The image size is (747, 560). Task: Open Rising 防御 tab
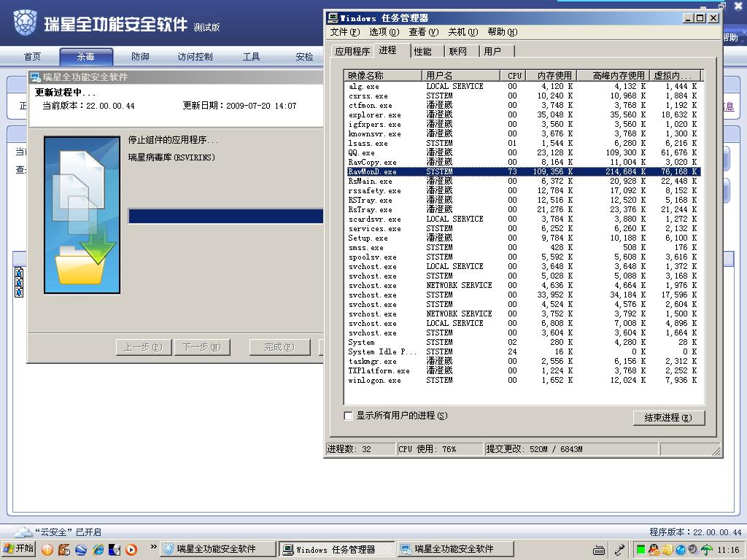pos(140,57)
